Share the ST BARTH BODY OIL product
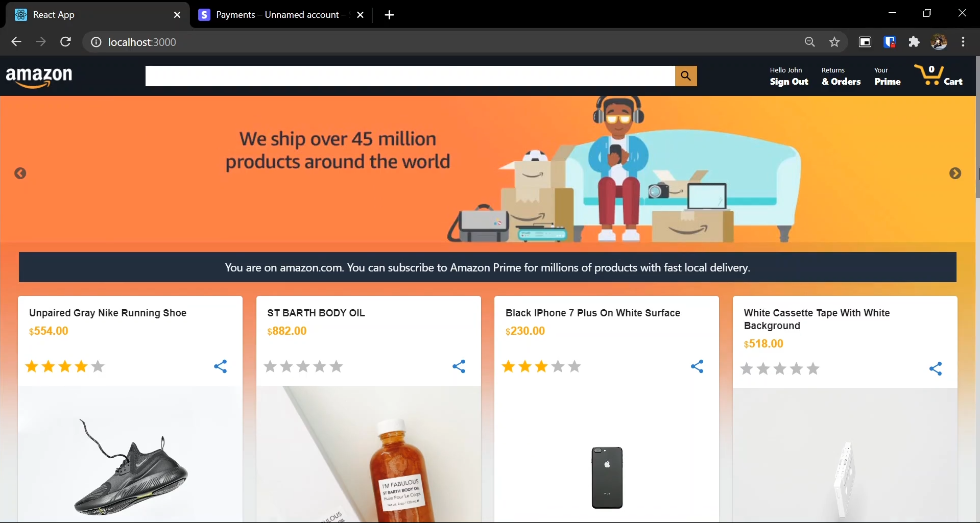Viewport: 980px width, 523px height. pos(459,366)
